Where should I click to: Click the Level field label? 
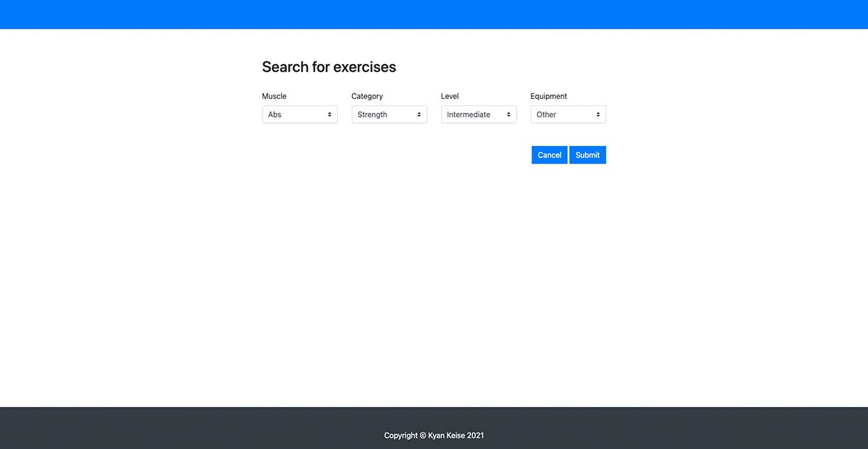[450, 96]
